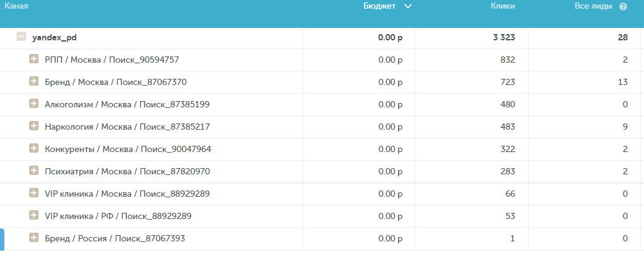Select campaign Психиатрия / Москва / Поиск_87820970

tap(127, 171)
